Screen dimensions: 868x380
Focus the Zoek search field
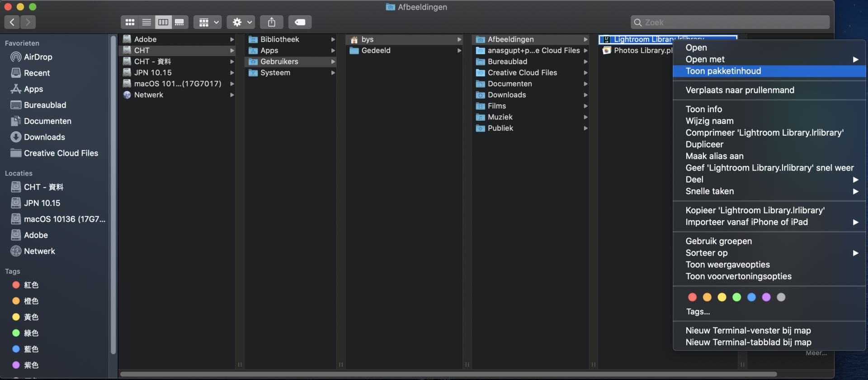point(730,22)
